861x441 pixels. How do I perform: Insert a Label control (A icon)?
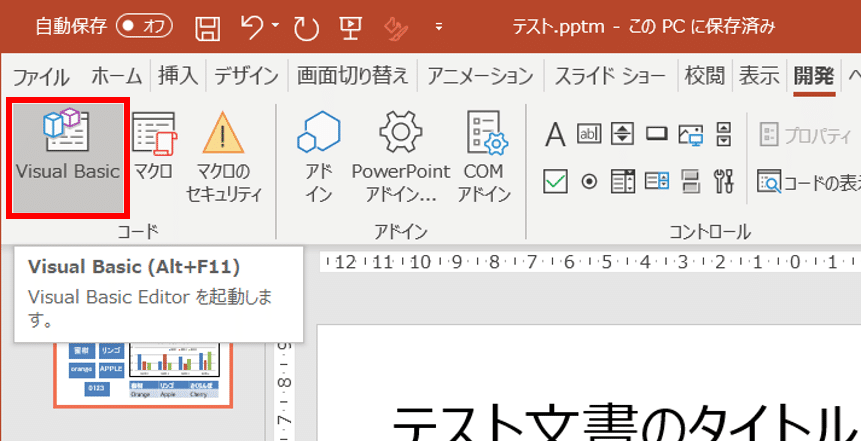click(x=555, y=134)
